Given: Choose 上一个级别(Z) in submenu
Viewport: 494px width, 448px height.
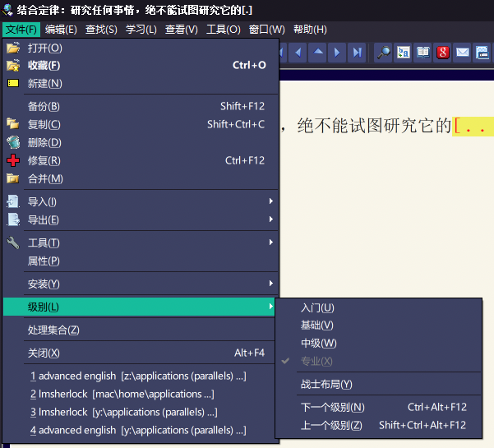Looking at the screenshot, I should point(378,425).
